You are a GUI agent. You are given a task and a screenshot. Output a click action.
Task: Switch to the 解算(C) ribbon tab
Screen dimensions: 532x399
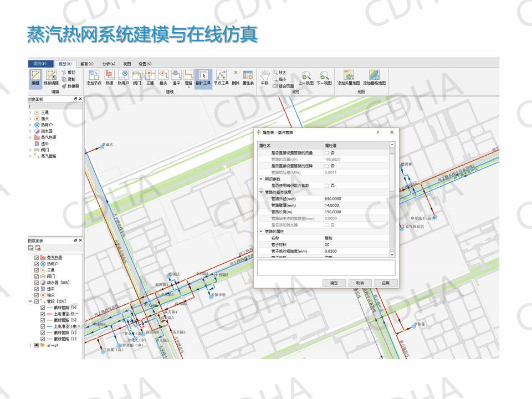click(x=87, y=64)
